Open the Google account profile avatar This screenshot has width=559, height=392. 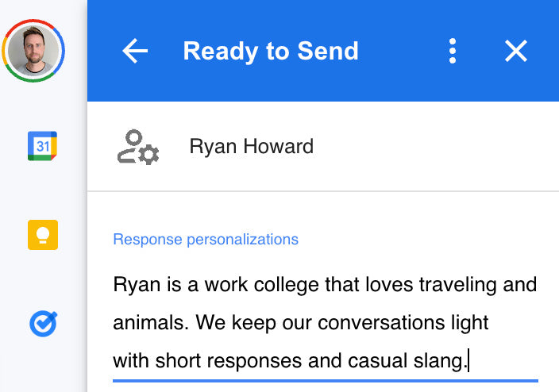click(x=34, y=50)
